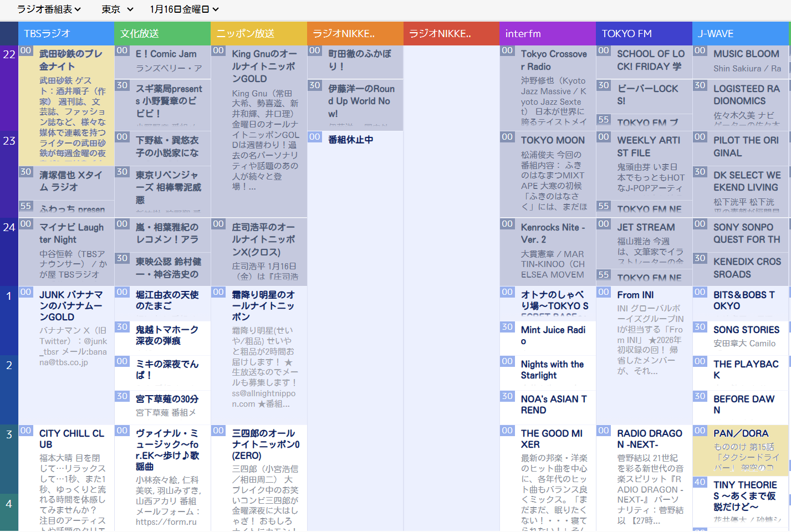View the Tokyo Crossover Radio program details

click(x=553, y=60)
